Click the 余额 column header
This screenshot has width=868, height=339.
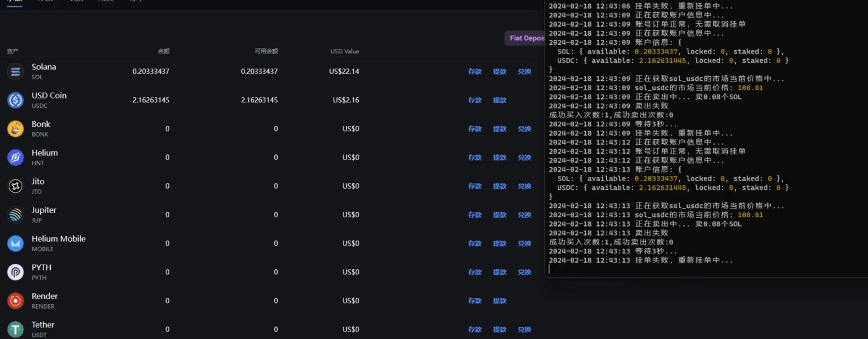pos(164,51)
